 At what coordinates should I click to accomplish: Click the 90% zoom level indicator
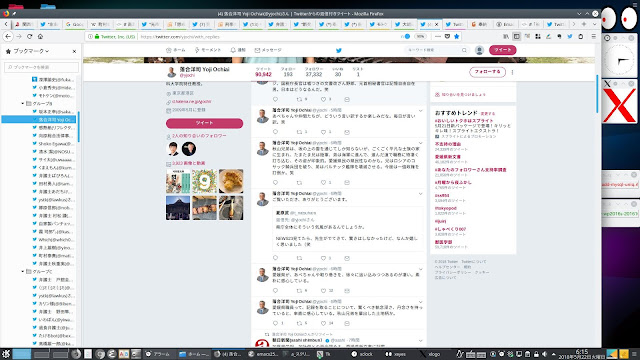[420, 36]
